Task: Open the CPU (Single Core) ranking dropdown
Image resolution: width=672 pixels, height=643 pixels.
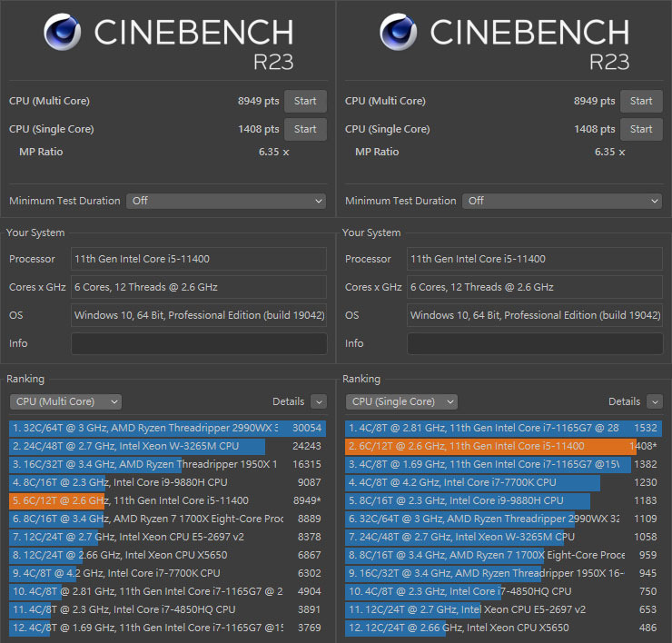Action: click(401, 401)
